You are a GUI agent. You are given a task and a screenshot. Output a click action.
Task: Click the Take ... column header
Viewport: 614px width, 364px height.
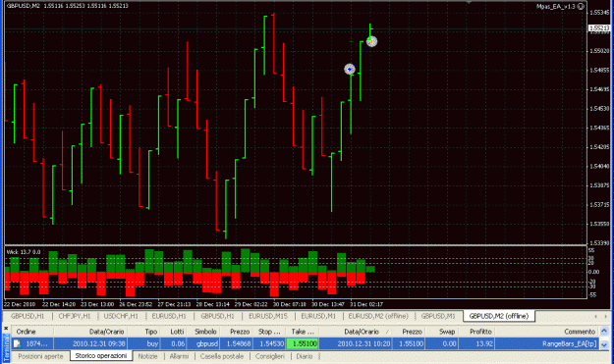(302, 332)
